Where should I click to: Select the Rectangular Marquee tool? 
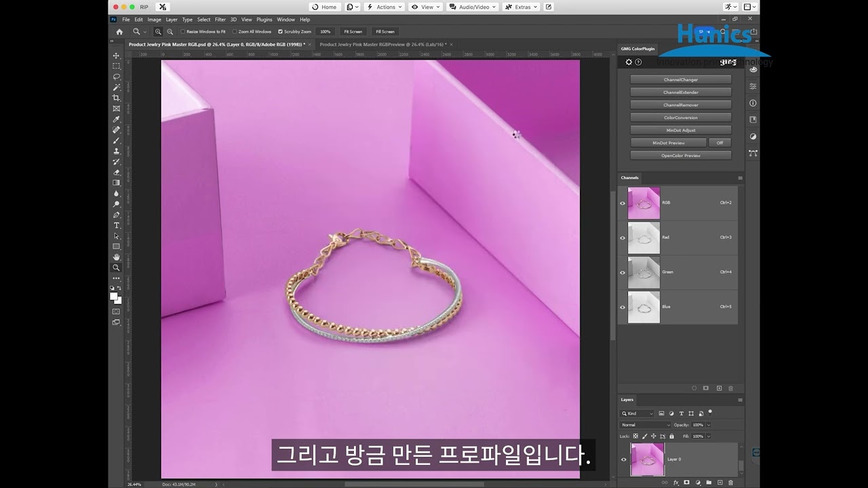[x=116, y=66]
